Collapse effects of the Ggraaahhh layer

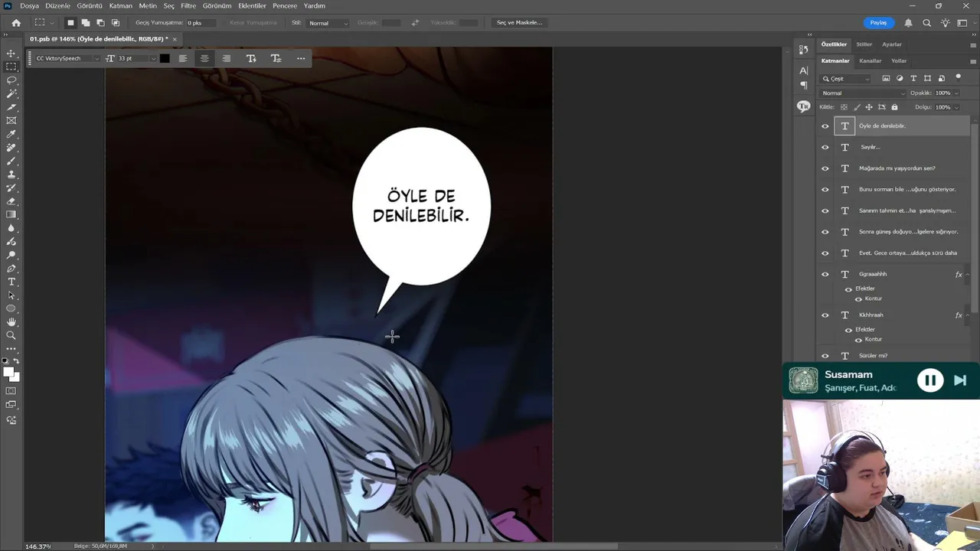(968, 274)
